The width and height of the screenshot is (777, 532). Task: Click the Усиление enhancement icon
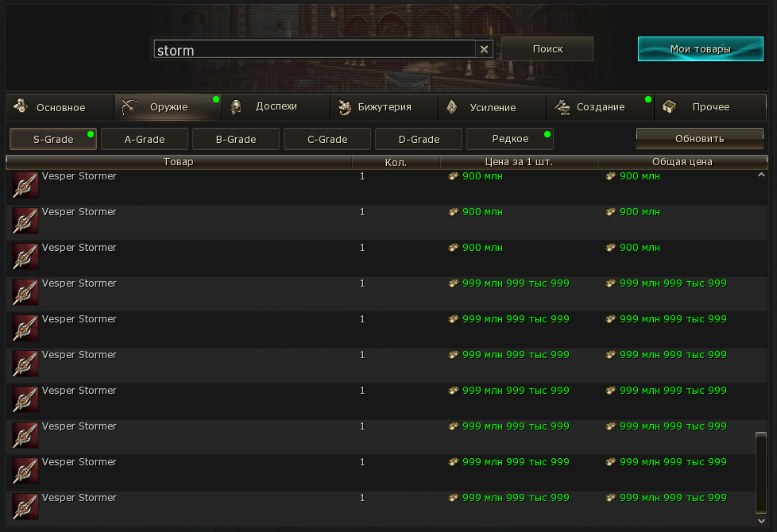coord(452,106)
